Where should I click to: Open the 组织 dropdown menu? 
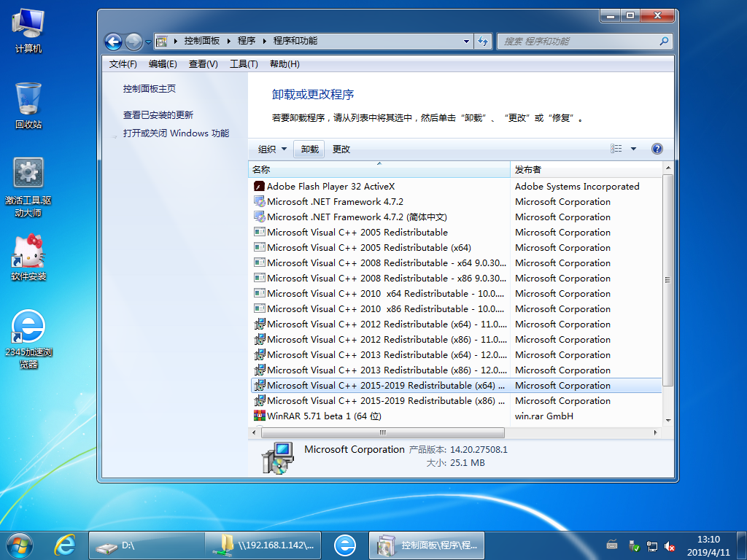click(x=272, y=149)
